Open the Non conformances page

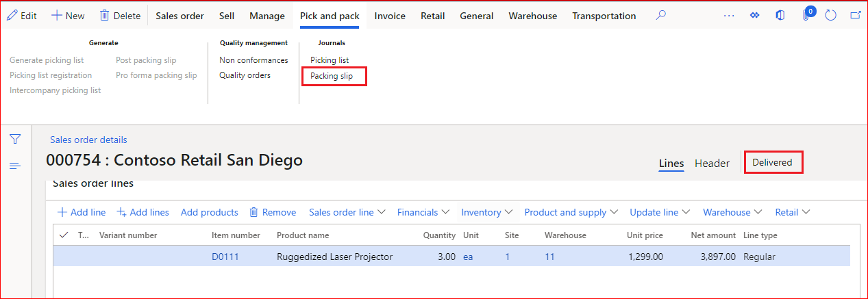pos(253,60)
